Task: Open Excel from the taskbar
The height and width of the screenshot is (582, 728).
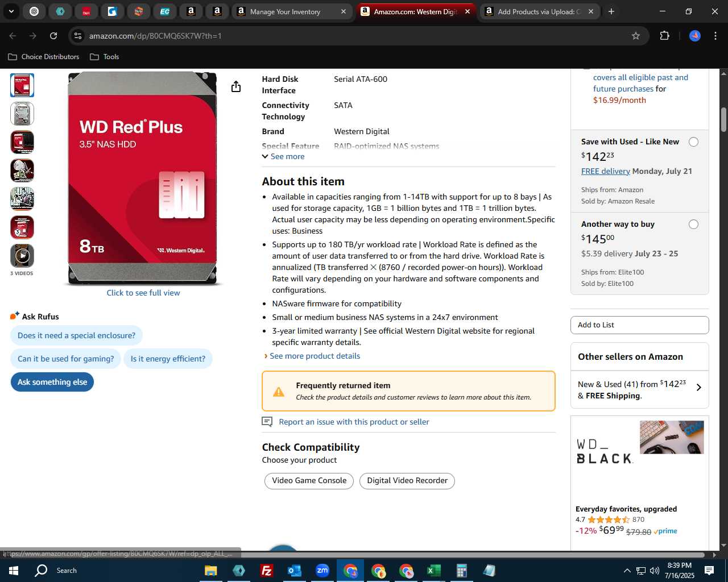Action: (x=433, y=571)
